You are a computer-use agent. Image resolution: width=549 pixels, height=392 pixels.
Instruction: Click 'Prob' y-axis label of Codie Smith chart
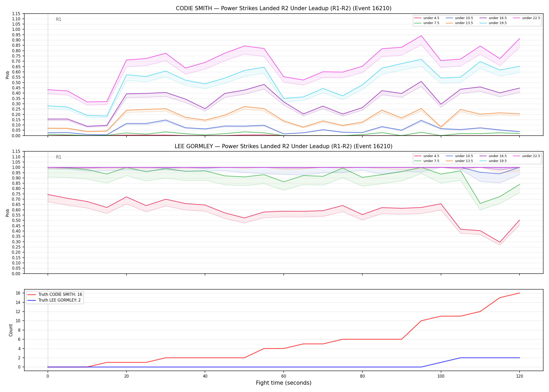pyautogui.click(x=8, y=75)
